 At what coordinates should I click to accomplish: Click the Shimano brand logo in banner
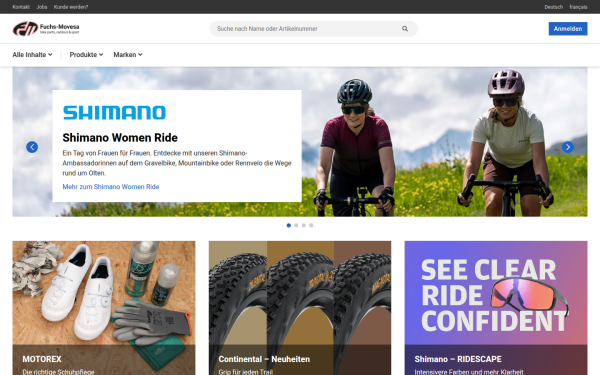point(114,112)
